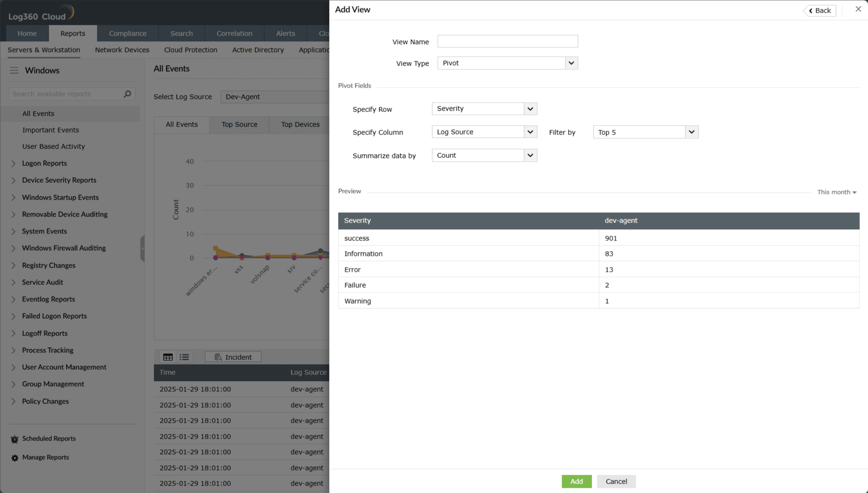Click the Back button
Screen dimensions: 868x493
[819, 10]
